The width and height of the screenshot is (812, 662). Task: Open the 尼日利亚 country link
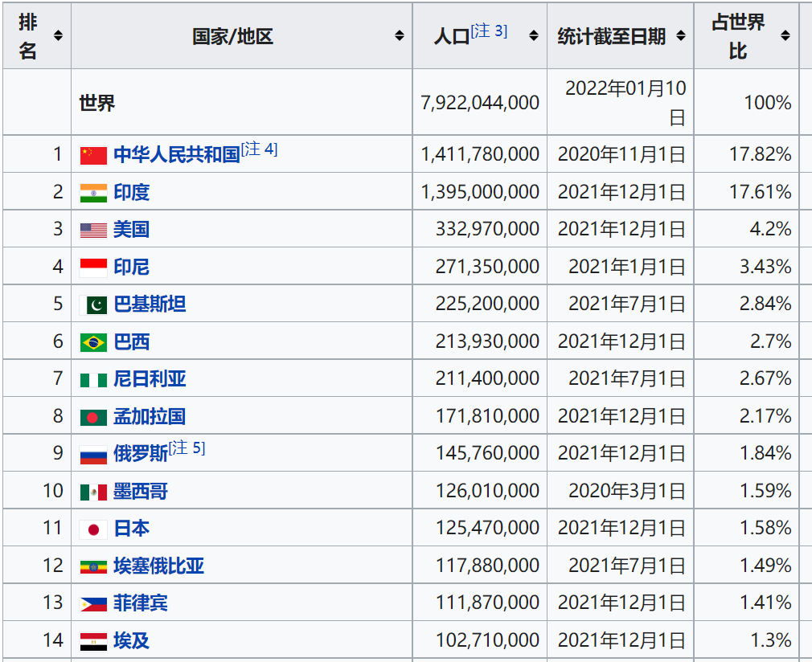[150, 379]
